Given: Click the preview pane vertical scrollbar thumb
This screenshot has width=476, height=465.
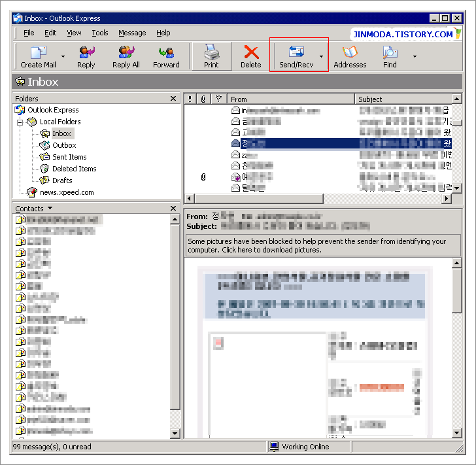Looking at the screenshot, I should 457,290.
